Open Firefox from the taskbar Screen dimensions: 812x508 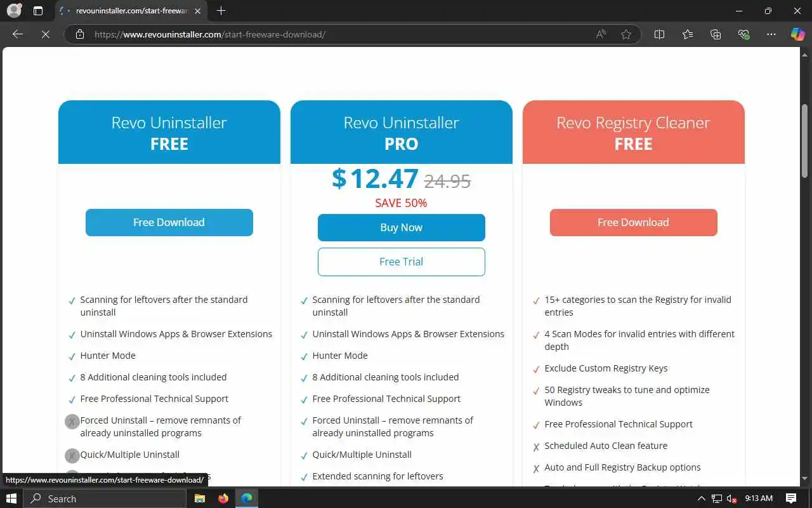(223, 498)
